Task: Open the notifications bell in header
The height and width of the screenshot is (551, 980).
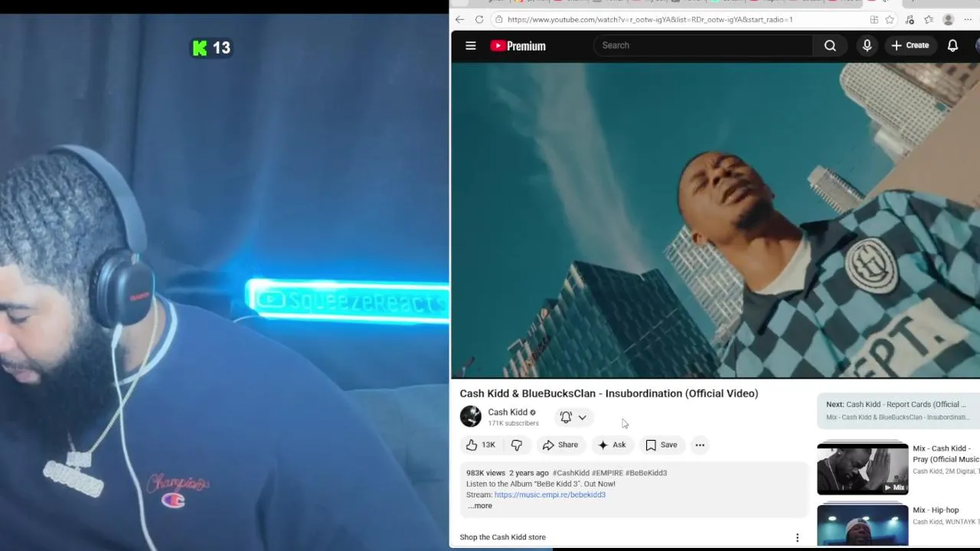Action: pos(952,46)
